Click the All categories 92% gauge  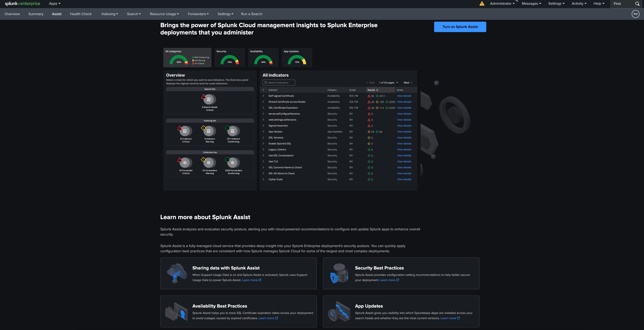tap(179, 60)
